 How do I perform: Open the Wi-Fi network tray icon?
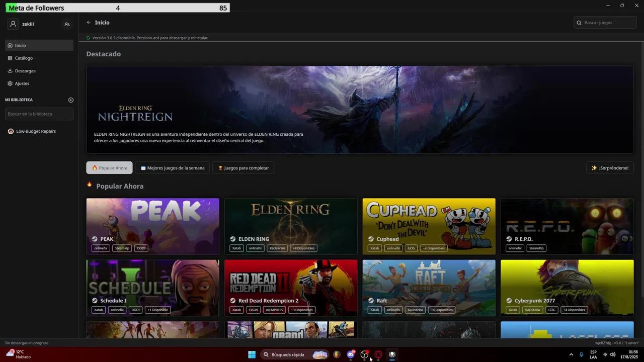605,354
